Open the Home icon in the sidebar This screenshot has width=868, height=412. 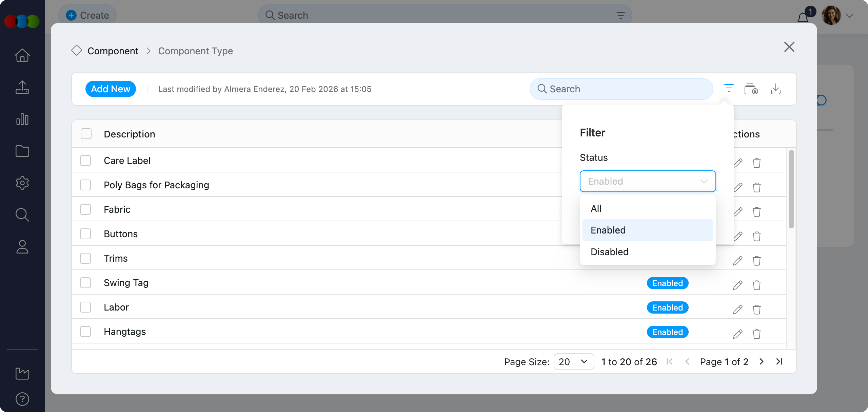pyautogui.click(x=22, y=55)
